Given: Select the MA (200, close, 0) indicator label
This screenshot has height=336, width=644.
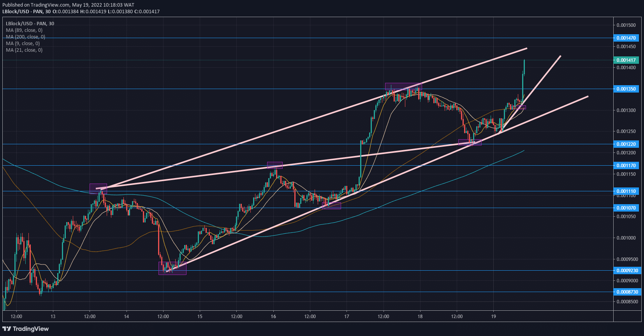Looking at the screenshot, I should pos(25,37).
